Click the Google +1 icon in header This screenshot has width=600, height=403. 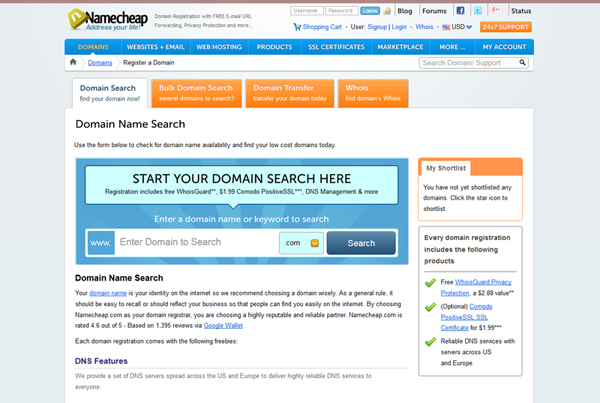496,10
